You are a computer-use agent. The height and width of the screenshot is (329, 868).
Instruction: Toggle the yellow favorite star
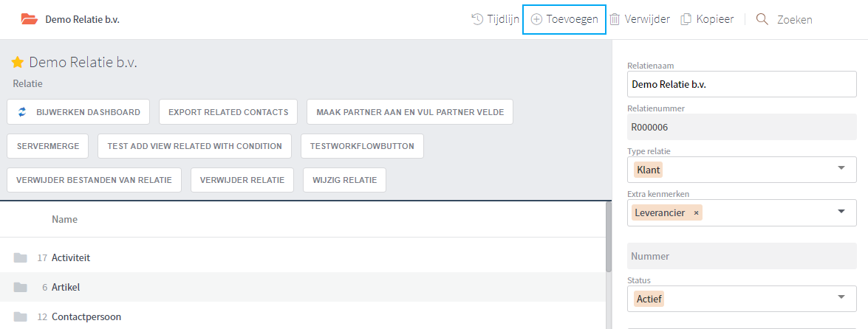(17, 63)
